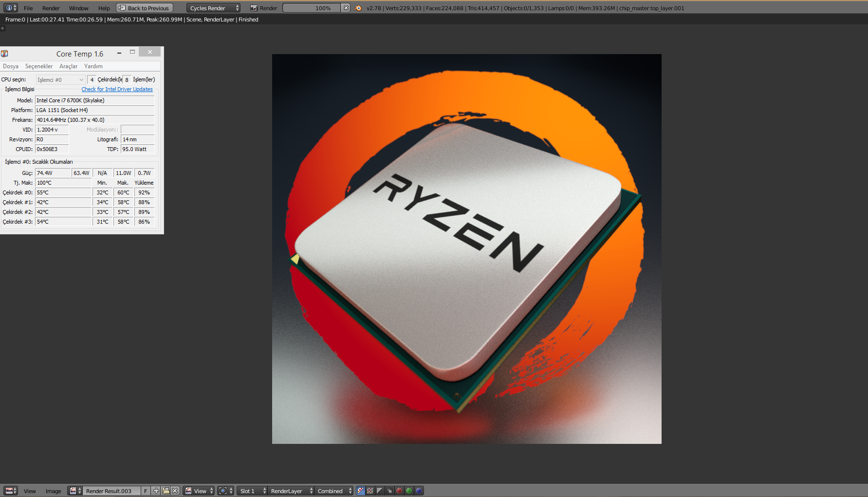The height and width of the screenshot is (497, 868).
Task: Click Çekirdek #2 max temperature 57°C
Action: [123, 212]
